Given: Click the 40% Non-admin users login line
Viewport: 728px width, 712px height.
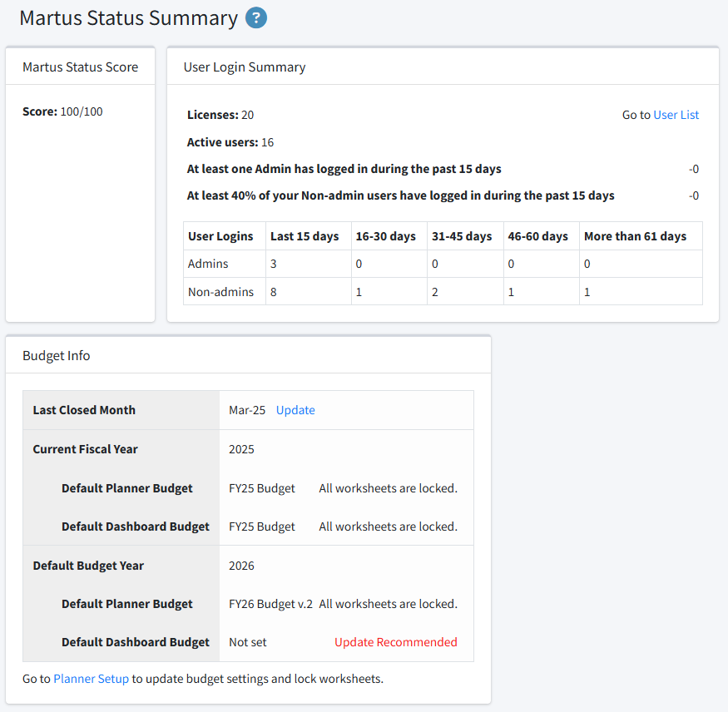Looking at the screenshot, I should coord(401,195).
